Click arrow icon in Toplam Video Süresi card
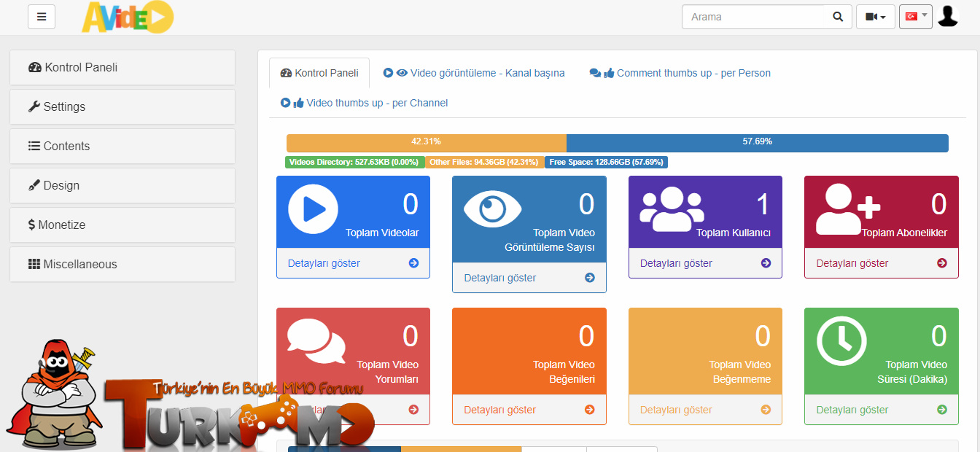Viewport: 980px width, 452px height. [x=942, y=410]
